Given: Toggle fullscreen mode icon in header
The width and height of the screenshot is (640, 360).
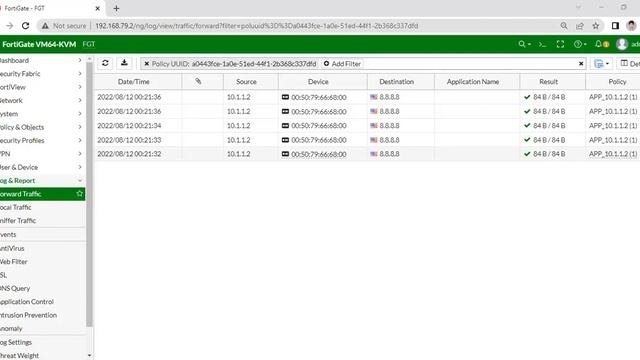Looking at the screenshot, I should (560, 44).
